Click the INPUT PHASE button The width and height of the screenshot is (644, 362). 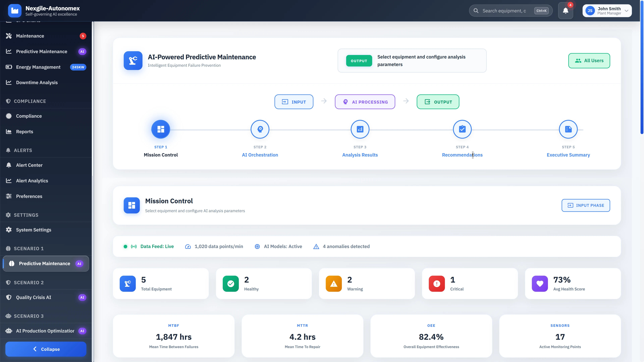(585, 205)
